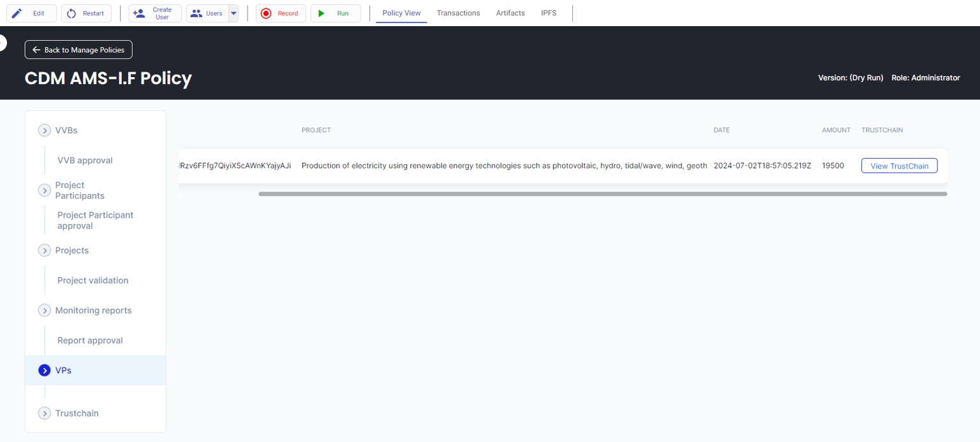Click the Edit pencil icon
Screen dimensions: 980x442
click(x=17, y=13)
